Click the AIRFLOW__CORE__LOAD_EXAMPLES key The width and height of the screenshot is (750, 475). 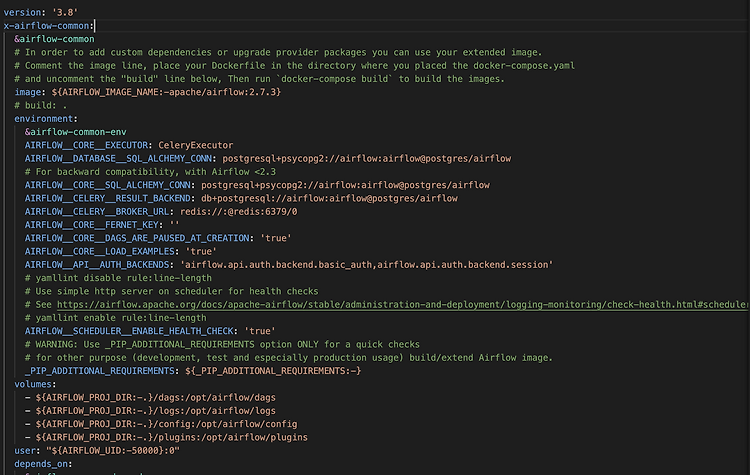(100, 252)
